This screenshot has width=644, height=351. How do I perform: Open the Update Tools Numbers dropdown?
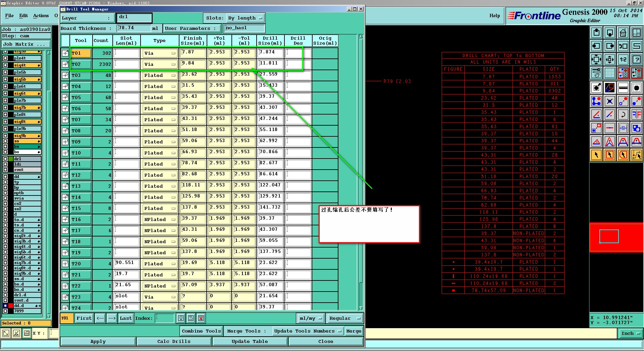coord(307,331)
